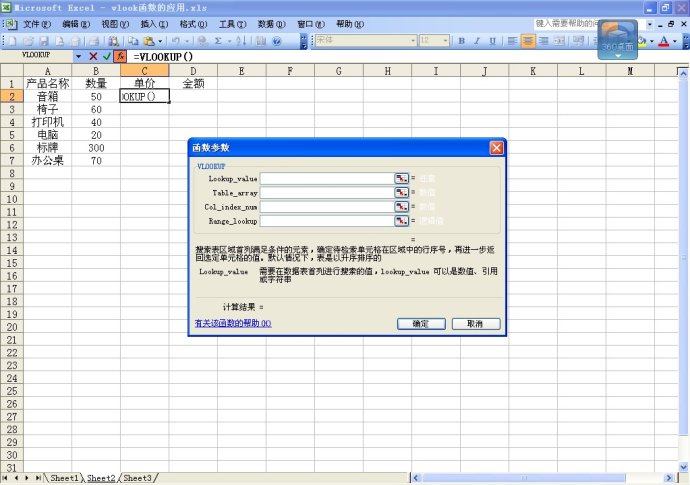690x485 pixels.
Task: Click the Table_array input field
Action: [x=327, y=192]
